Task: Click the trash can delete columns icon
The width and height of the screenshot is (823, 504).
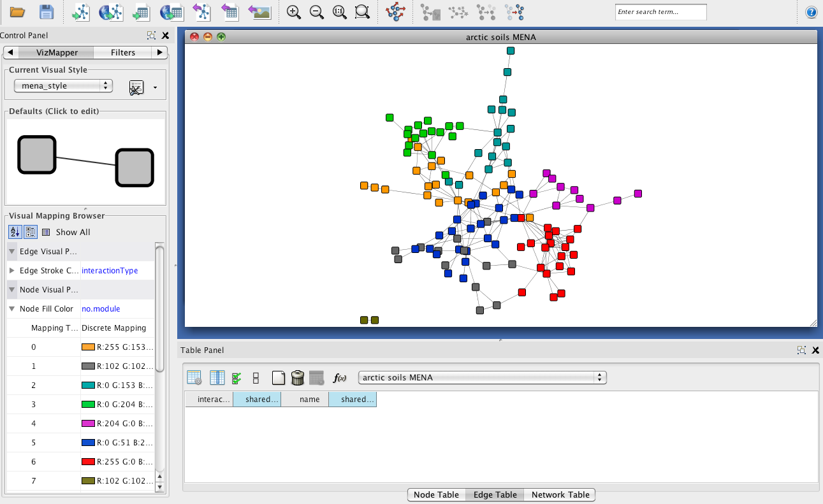Action: point(297,378)
